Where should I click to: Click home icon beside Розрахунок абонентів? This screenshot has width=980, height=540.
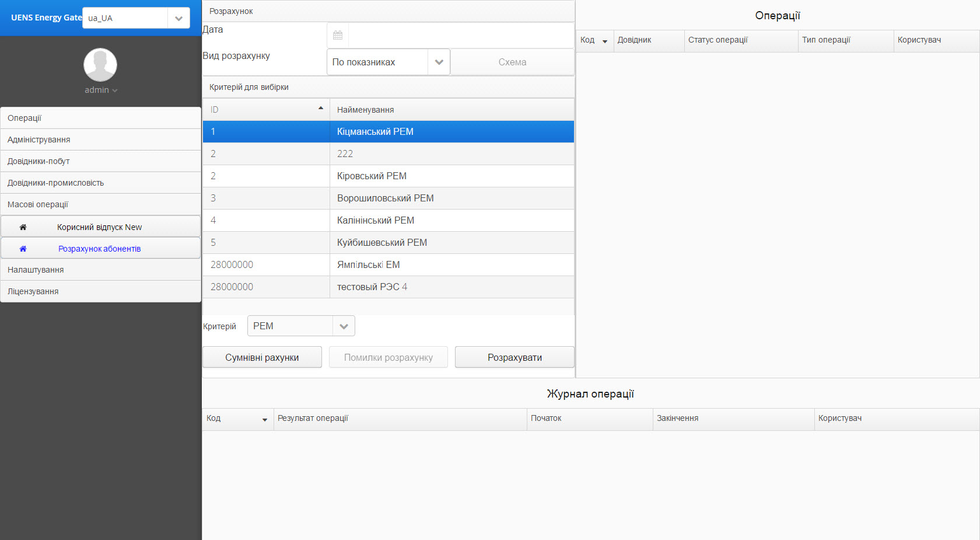coord(23,249)
